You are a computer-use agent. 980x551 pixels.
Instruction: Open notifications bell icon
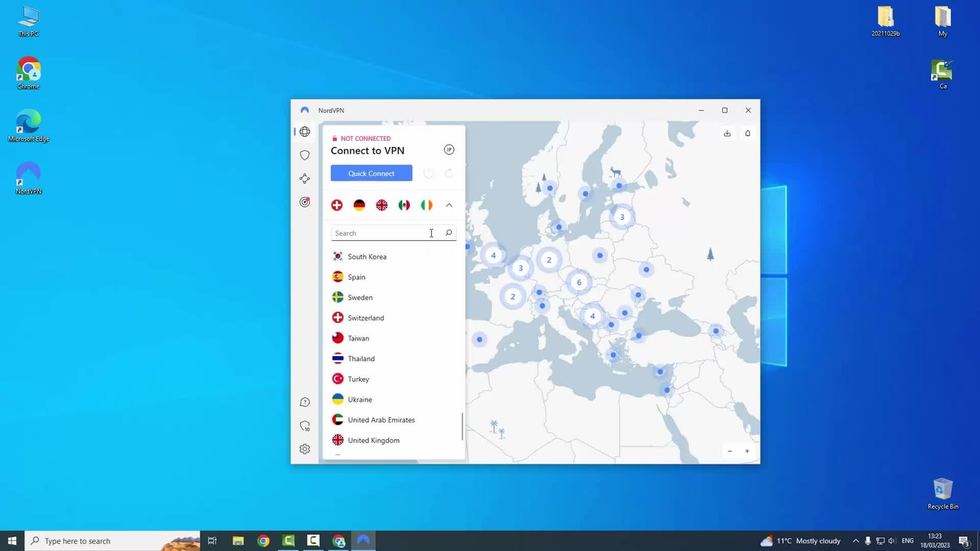(x=748, y=133)
